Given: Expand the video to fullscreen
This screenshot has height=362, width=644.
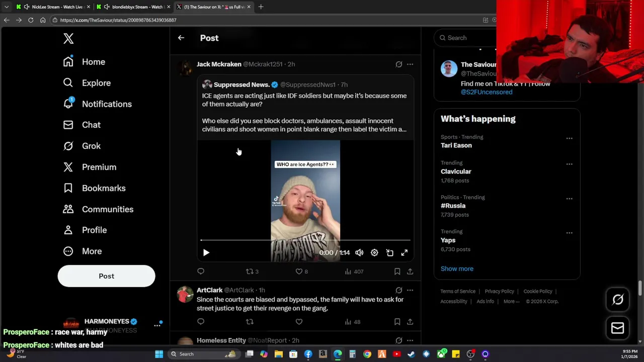Looking at the screenshot, I should click(405, 253).
